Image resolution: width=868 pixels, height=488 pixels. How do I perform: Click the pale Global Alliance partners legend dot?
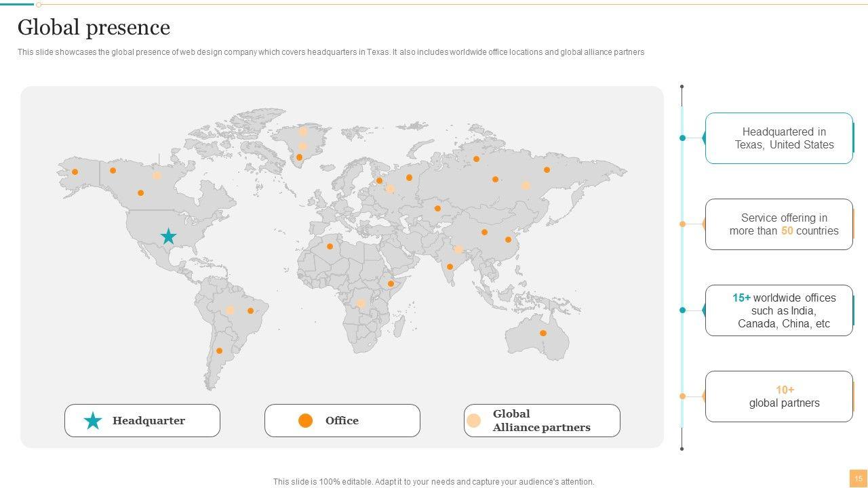[x=473, y=421]
